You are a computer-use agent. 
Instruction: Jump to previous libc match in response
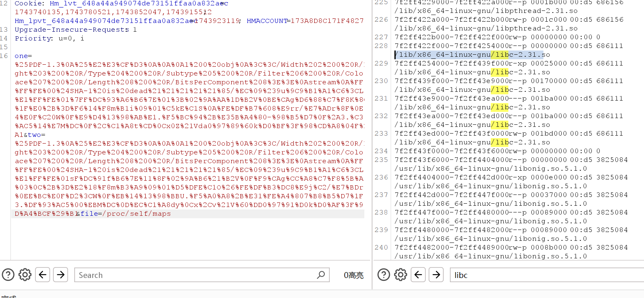tap(418, 275)
